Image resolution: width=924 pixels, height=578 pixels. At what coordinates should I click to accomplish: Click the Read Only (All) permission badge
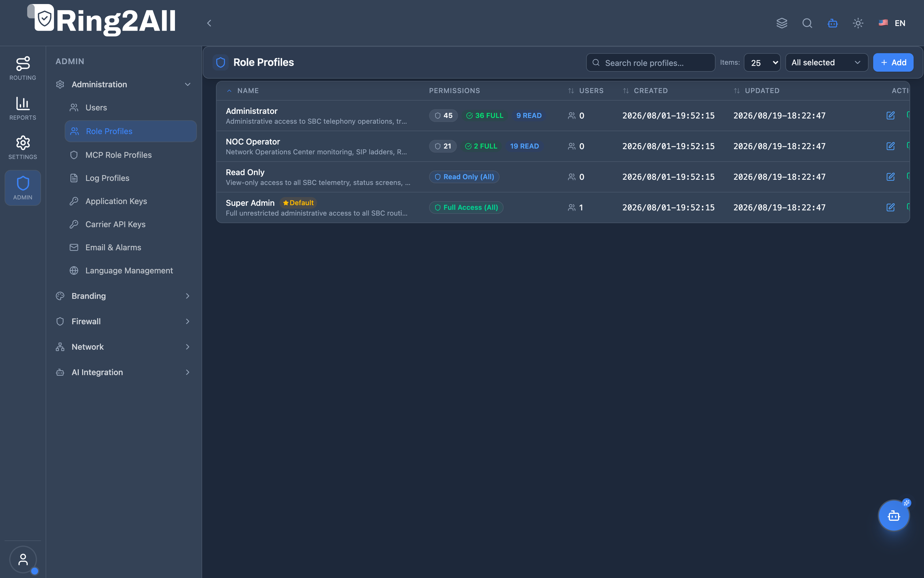(464, 177)
